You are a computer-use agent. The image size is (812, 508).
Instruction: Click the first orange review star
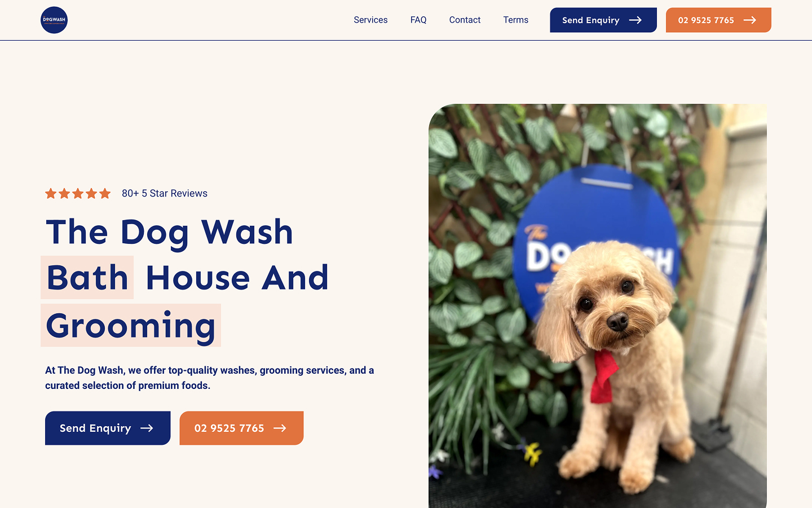point(51,194)
